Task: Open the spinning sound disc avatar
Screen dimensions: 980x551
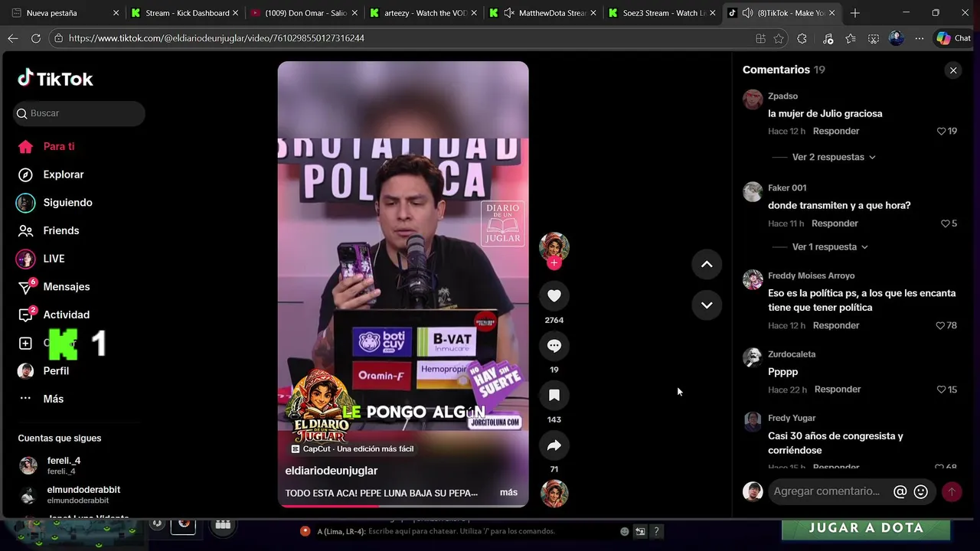Action: click(x=554, y=494)
